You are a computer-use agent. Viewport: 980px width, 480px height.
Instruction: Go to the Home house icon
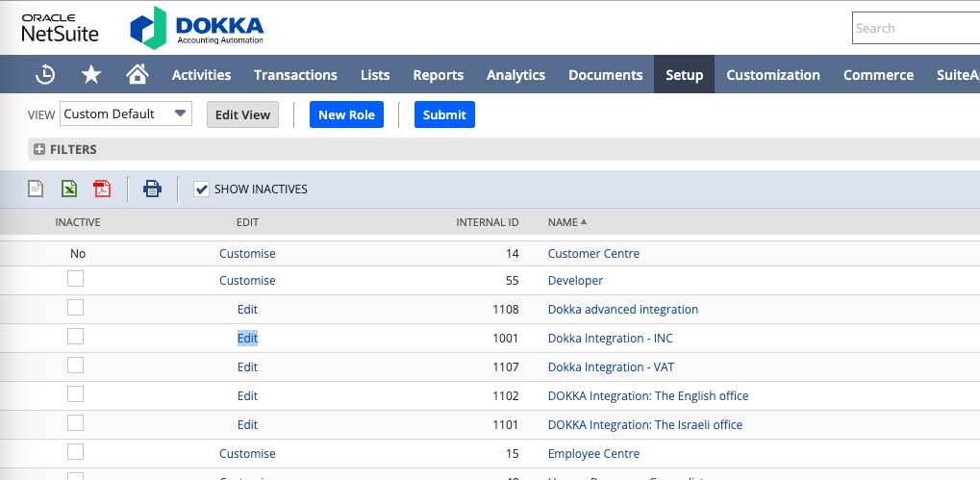coord(138,74)
